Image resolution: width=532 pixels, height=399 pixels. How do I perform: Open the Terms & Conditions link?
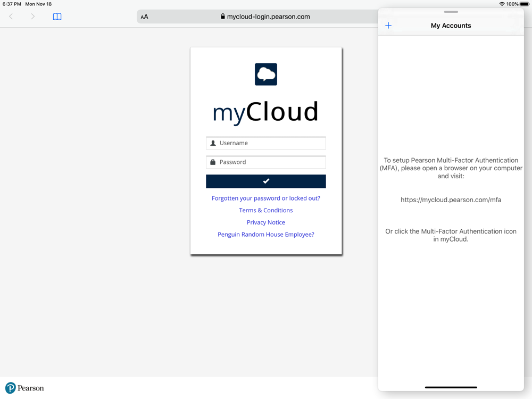click(x=266, y=210)
